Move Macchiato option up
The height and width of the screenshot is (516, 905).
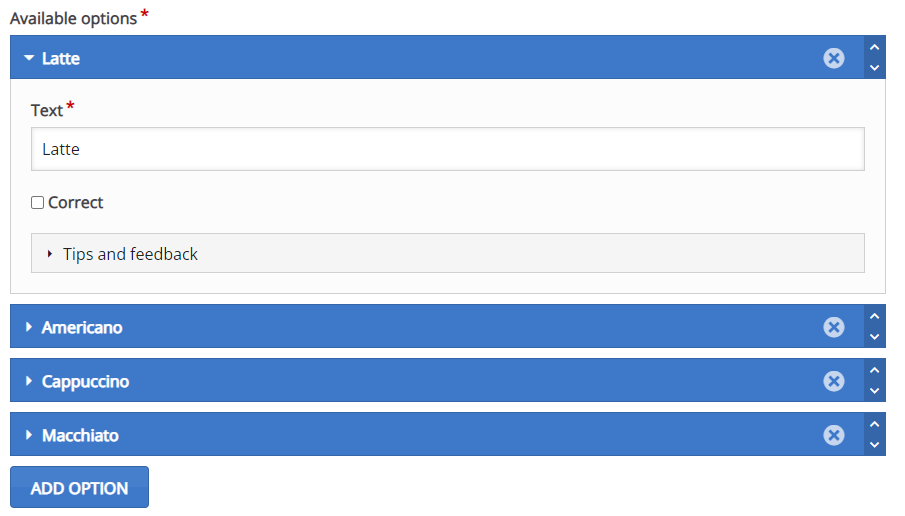874,425
